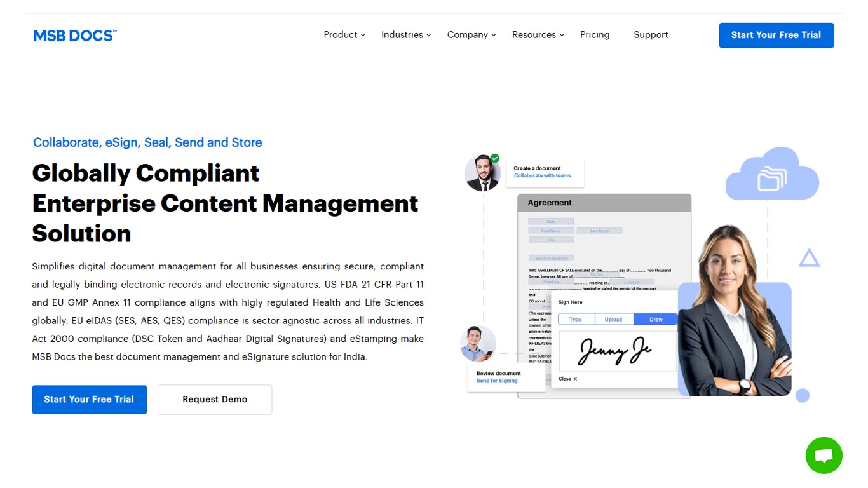The width and height of the screenshot is (868, 488).
Task: Expand the Resources dropdown menu
Action: [x=538, y=35]
